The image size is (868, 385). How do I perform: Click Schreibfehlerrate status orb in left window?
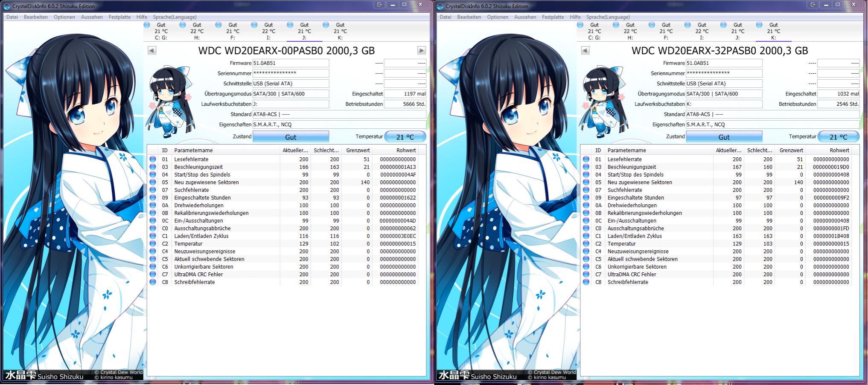[153, 282]
